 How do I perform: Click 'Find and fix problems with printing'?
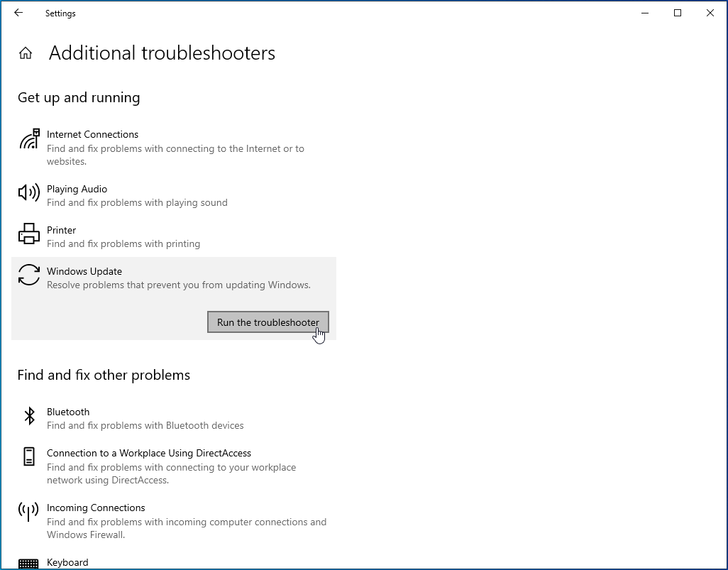point(123,244)
